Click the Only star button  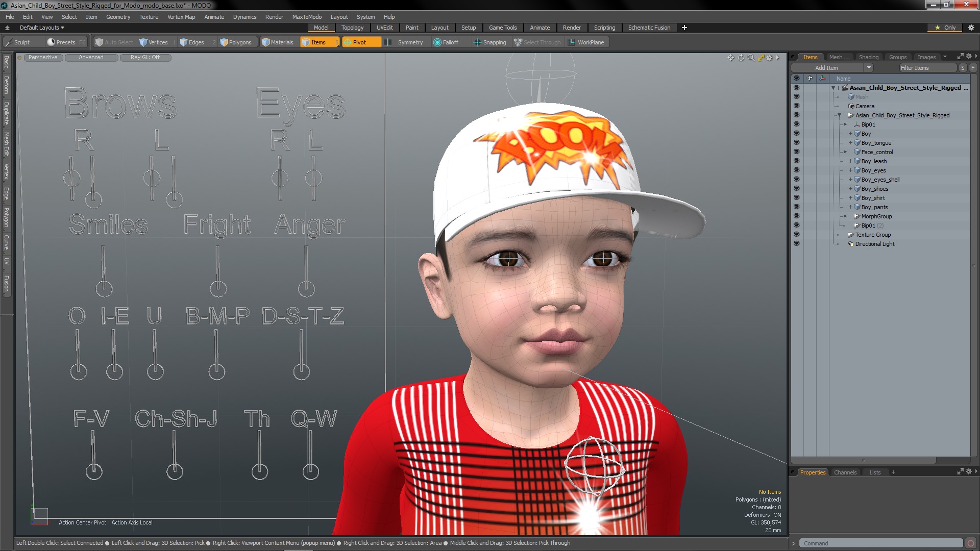(x=945, y=28)
